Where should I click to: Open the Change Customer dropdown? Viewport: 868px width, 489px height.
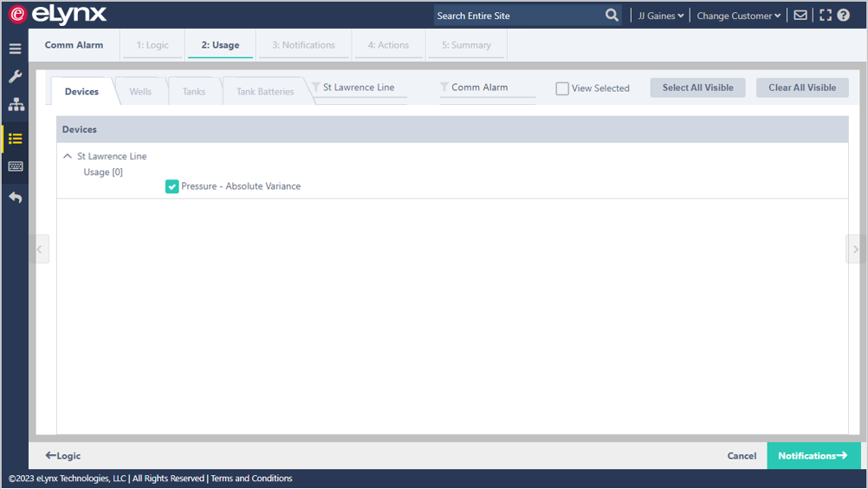[738, 16]
